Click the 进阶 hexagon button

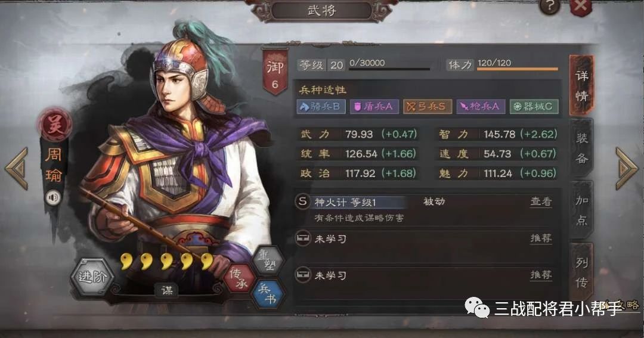92,277
